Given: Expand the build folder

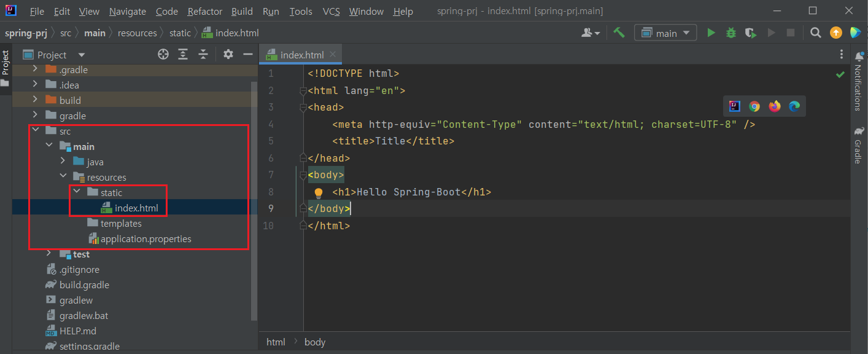Looking at the screenshot, I should point(34,100).
